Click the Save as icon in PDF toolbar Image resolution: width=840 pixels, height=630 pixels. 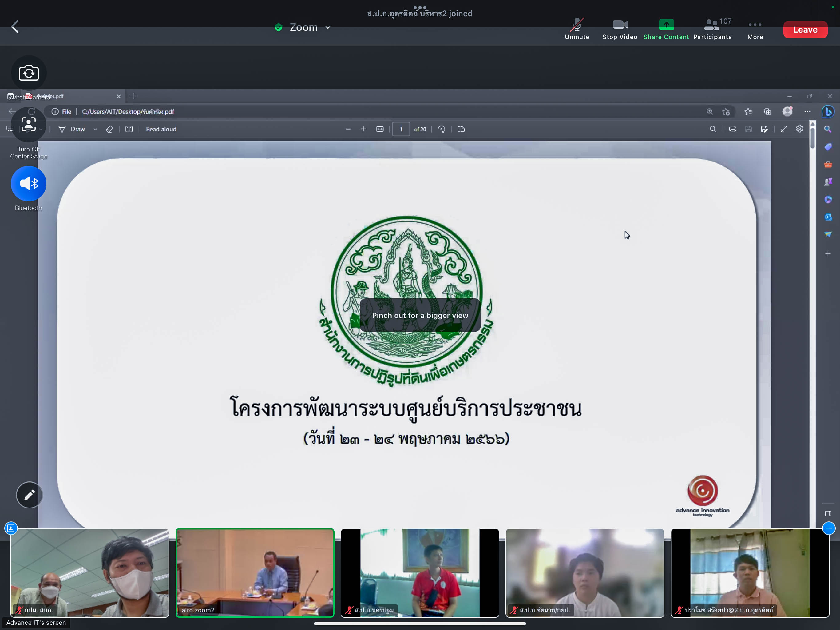[x=764, y=129]
